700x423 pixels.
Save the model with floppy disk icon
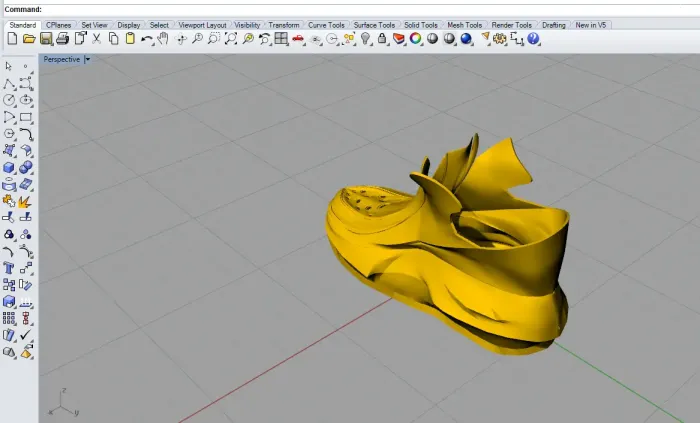point(46,39)
